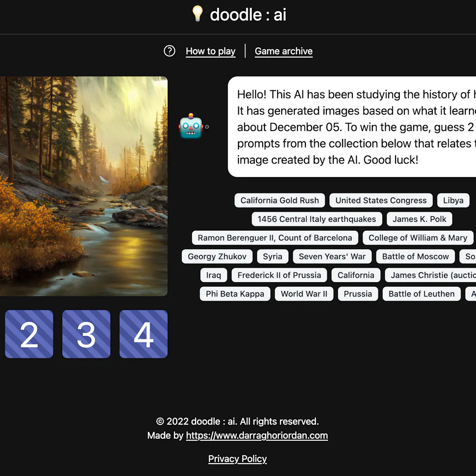Select the Battle of Moscow prompt
The height and width of the screenshot is (476, 476).
click(415, 256)
